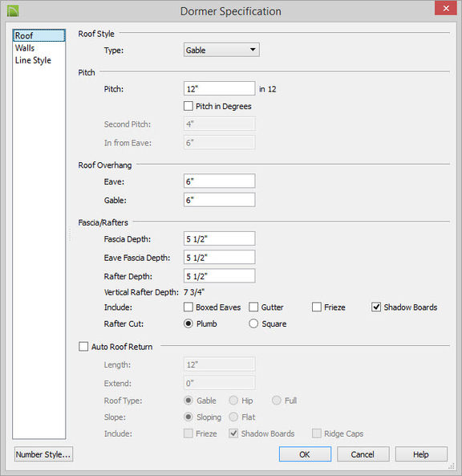Screen dimensions: 462x476
Task: Open the Help button
Action: click(x=421, y=454)
